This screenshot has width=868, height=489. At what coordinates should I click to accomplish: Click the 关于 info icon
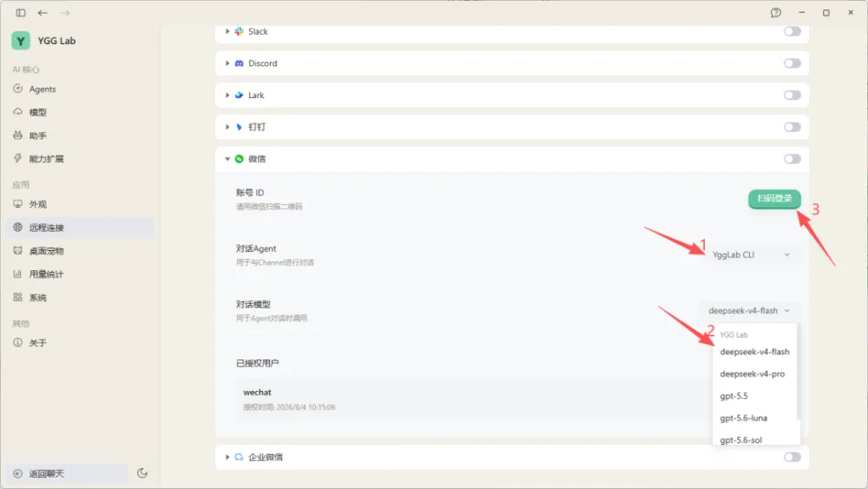tap(17, 342)
